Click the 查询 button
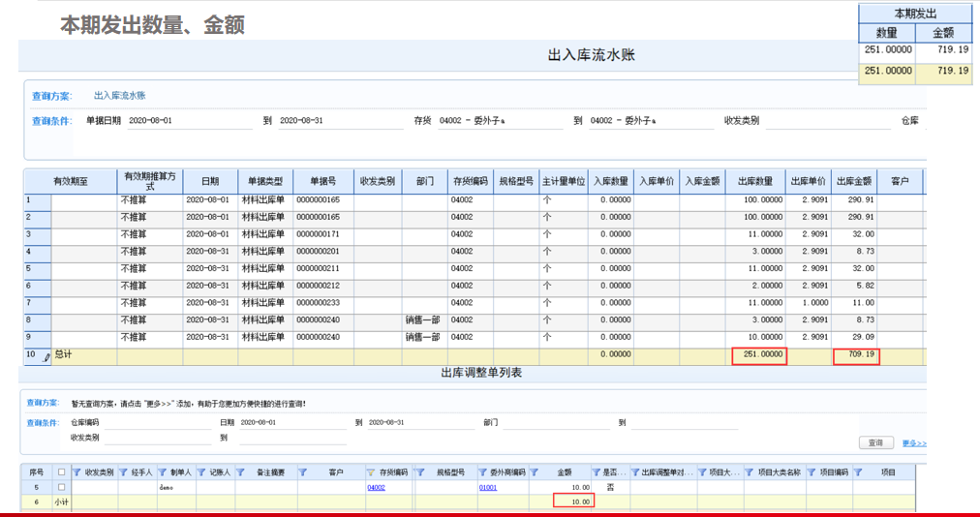This screenshot has width=980, height=517. [875, 442]
